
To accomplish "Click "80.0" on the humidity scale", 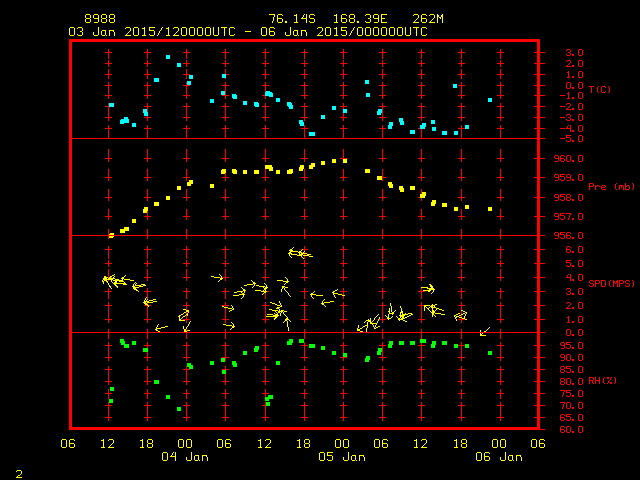I will pyautogui.click(x=572, y=382).
